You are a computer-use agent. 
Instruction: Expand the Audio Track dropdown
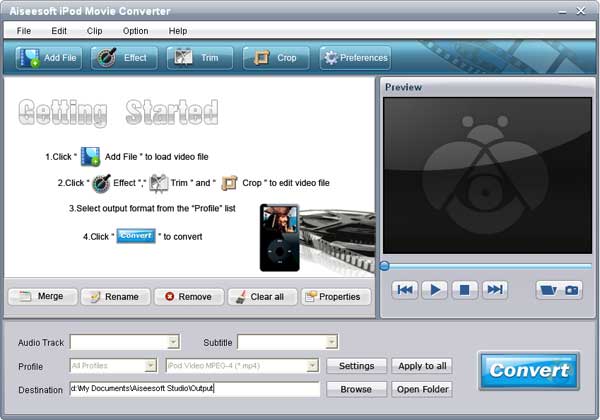(173, 342)
